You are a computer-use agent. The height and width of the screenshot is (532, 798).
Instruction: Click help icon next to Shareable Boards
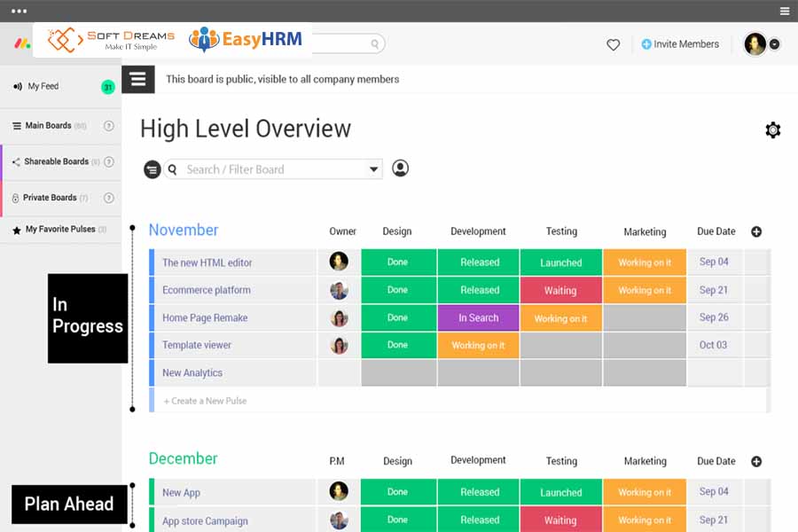(108, 162)
